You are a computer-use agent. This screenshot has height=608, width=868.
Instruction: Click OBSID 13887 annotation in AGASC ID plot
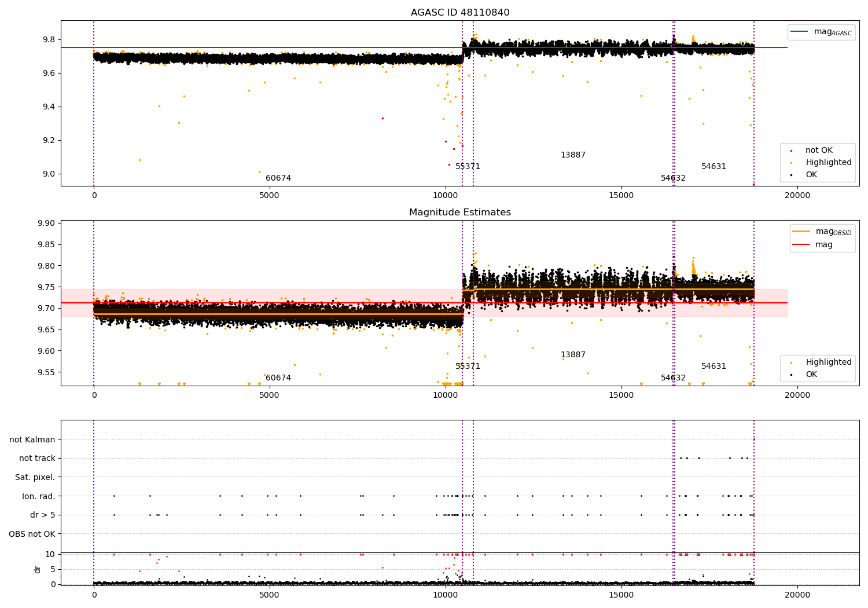click(x=573, y=155)
